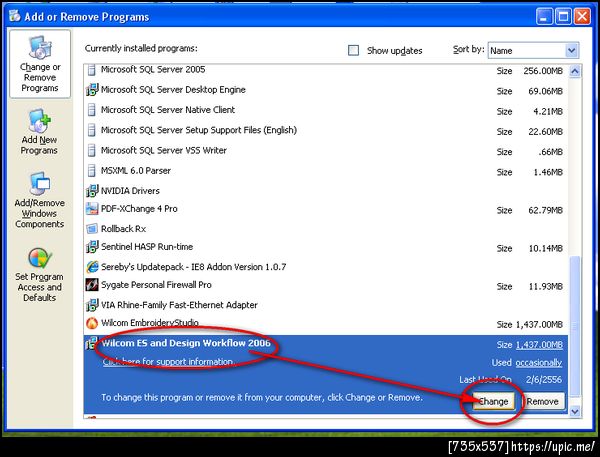The width and height of the screenshot is (600, 457).
Task: Open Add New Programs in sidebar
Action: click(39, 132)
